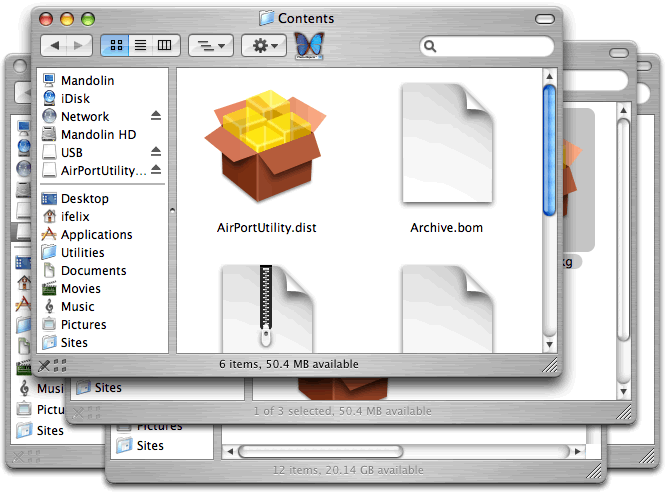Click right scroll arrow in back window
This screenshot has height=492, width=665.
point(577,451)
